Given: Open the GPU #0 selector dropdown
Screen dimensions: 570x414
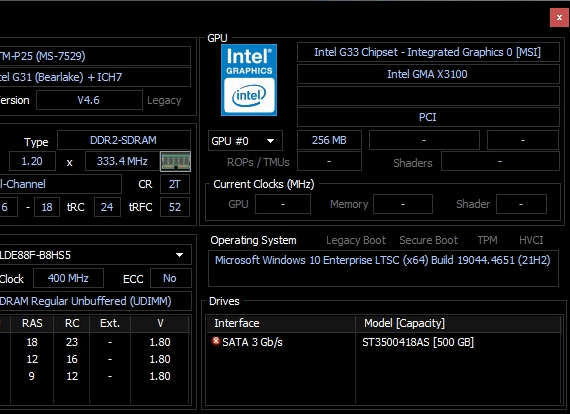Looking at the screenshot, I should pos(245,141).
